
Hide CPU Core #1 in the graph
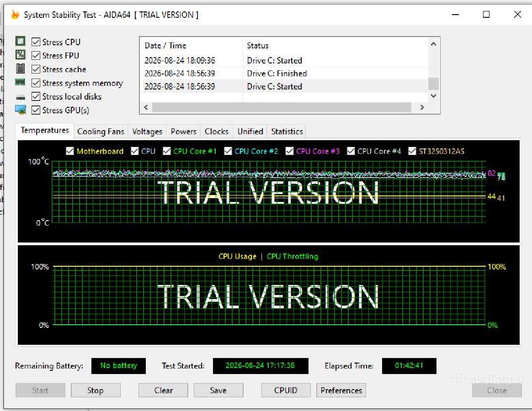(x=166, y=151)
